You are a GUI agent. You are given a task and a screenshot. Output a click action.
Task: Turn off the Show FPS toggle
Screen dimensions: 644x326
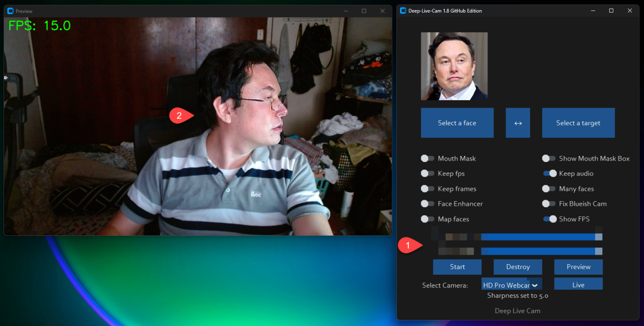click(x=550, y=219)
